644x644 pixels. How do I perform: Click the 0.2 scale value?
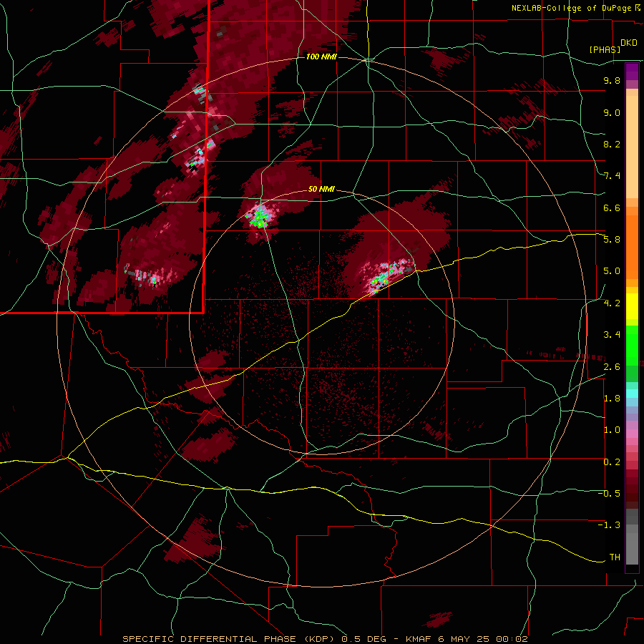612,462
